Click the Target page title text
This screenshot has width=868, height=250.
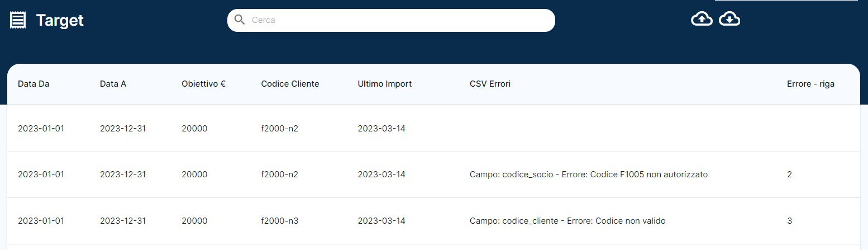point(60,21)
